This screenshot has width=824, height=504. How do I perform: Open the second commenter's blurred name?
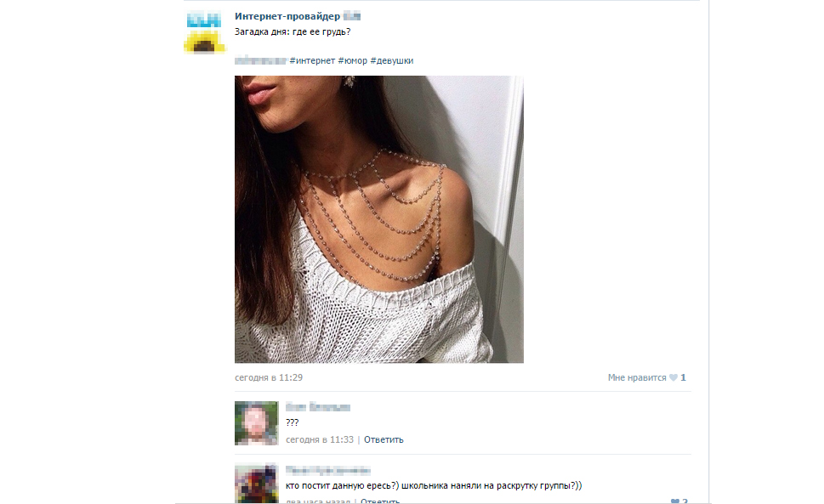coord(328,470)
